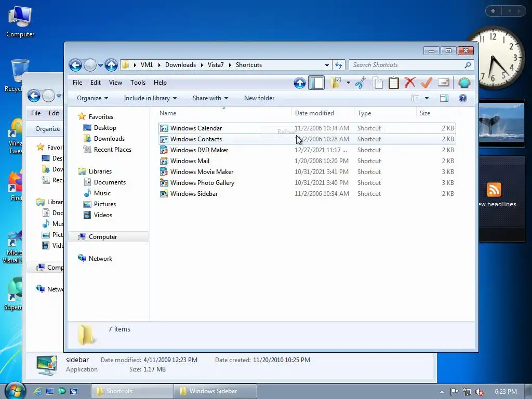This screenshot has height=399, width=532.
Task: Select the Windows Calendar shortcut
Action: (307, 128)
